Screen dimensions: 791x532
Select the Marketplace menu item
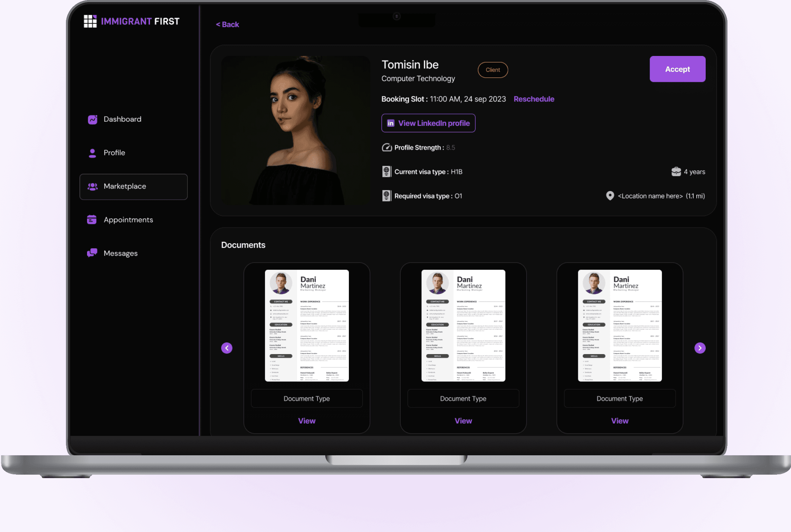click(x=133, y=187)
